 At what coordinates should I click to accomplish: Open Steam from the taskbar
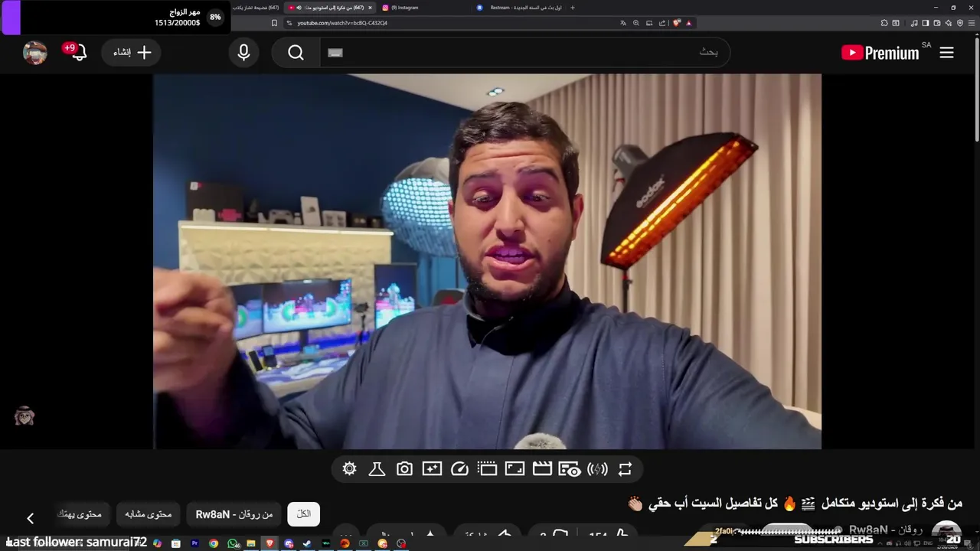click(x=307, y=543)
